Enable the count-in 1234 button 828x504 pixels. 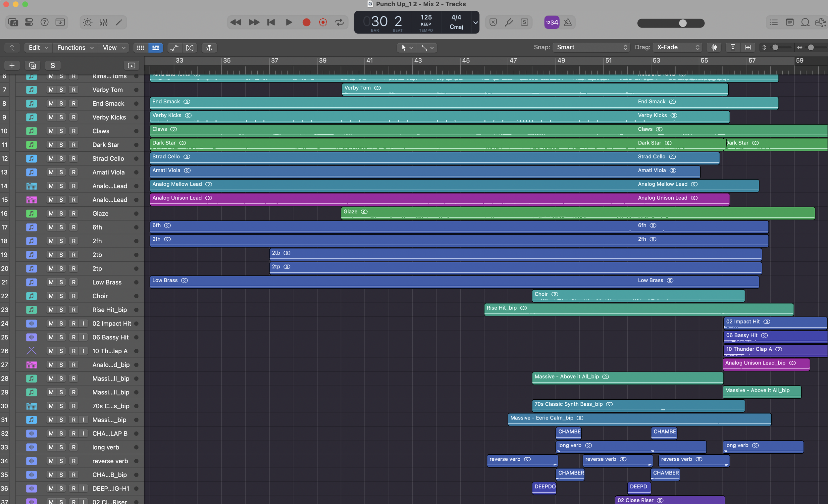coord(552,23)
